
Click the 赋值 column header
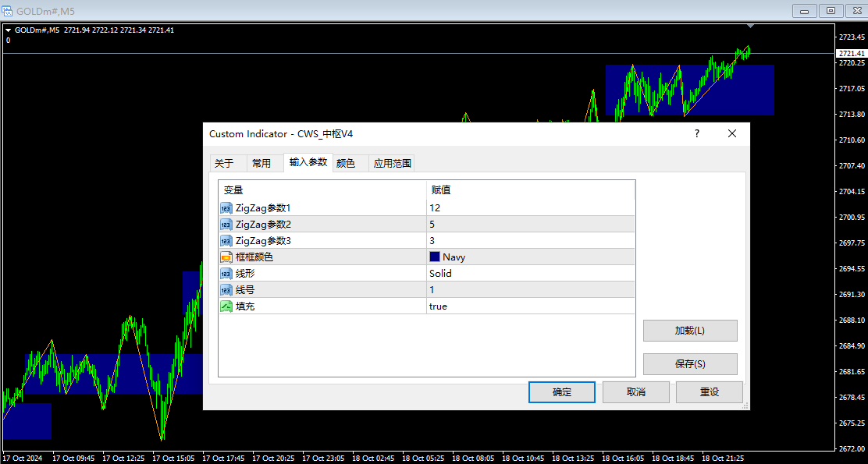[530, 190]
